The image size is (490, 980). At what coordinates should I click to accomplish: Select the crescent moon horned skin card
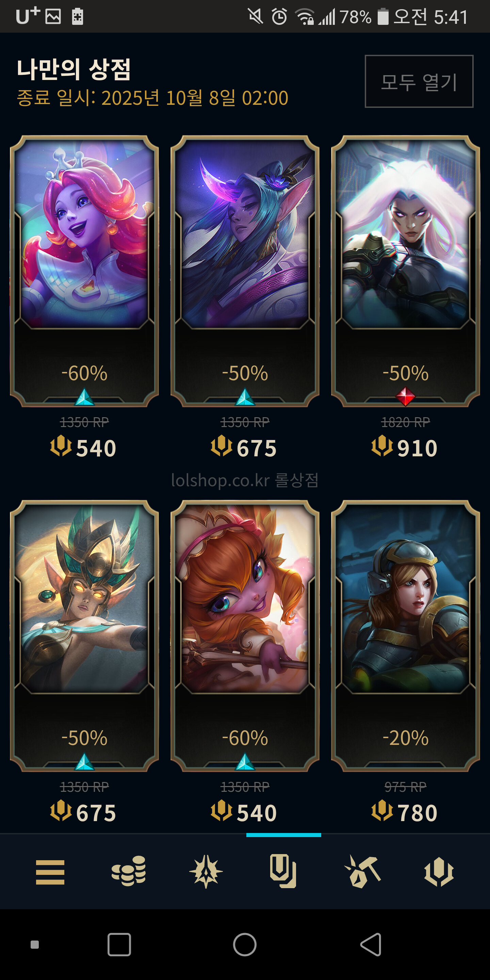click(x=245, y=271)
